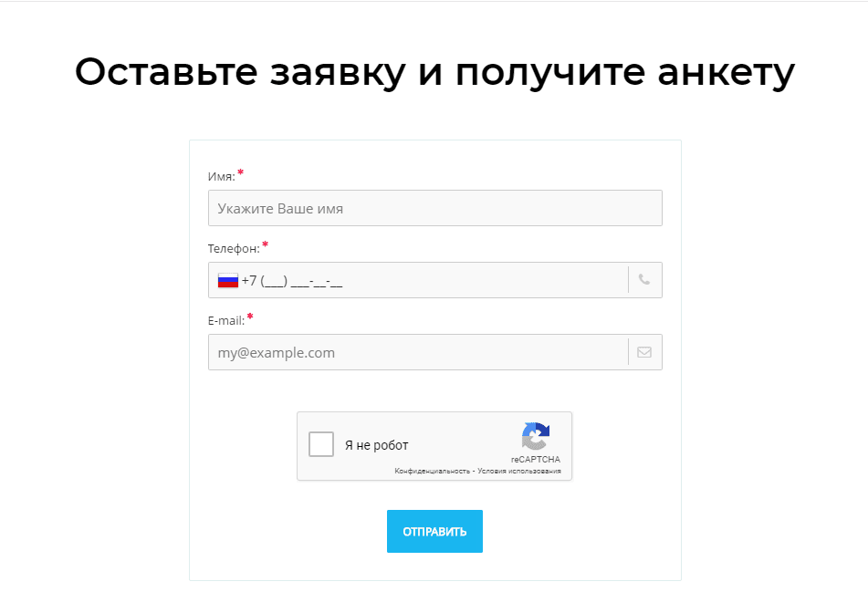Click the reCAPTCHA logo
Viewport: 868px width, 592px height.
(536, 436)
